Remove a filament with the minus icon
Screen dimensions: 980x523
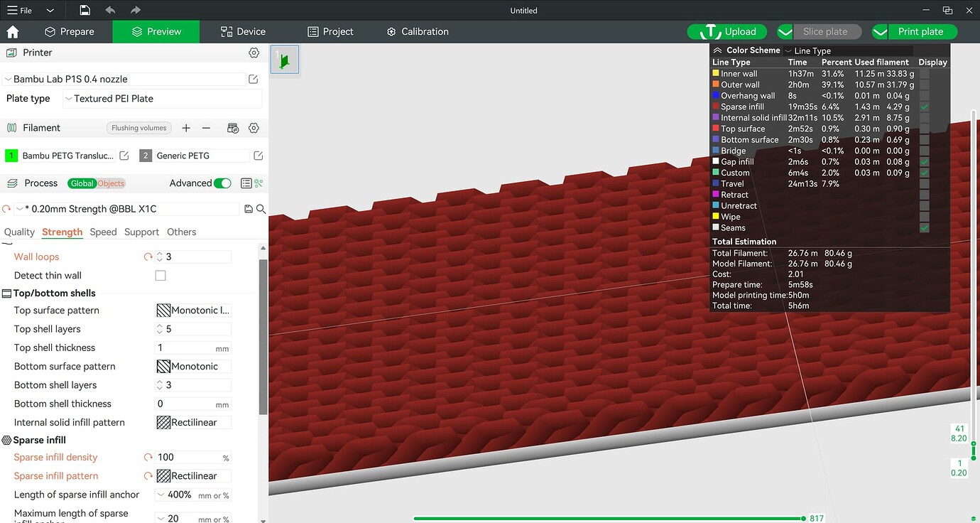[x=206, y=128]
